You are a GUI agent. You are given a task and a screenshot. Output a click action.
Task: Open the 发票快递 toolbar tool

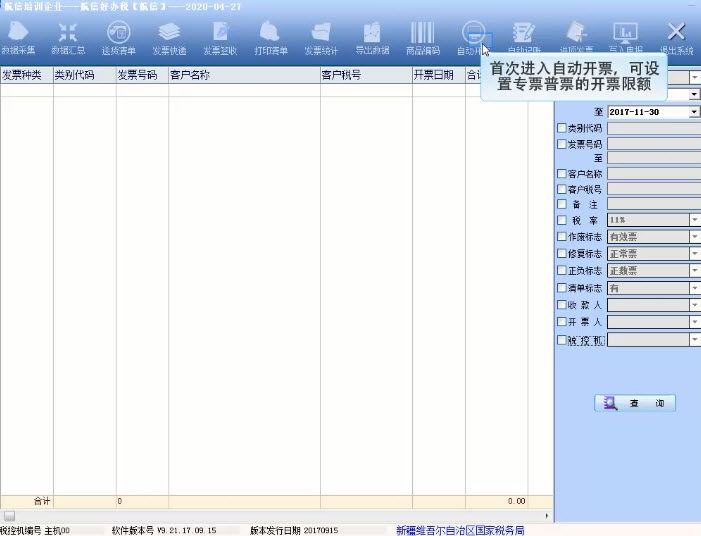[x=169, y=38]
